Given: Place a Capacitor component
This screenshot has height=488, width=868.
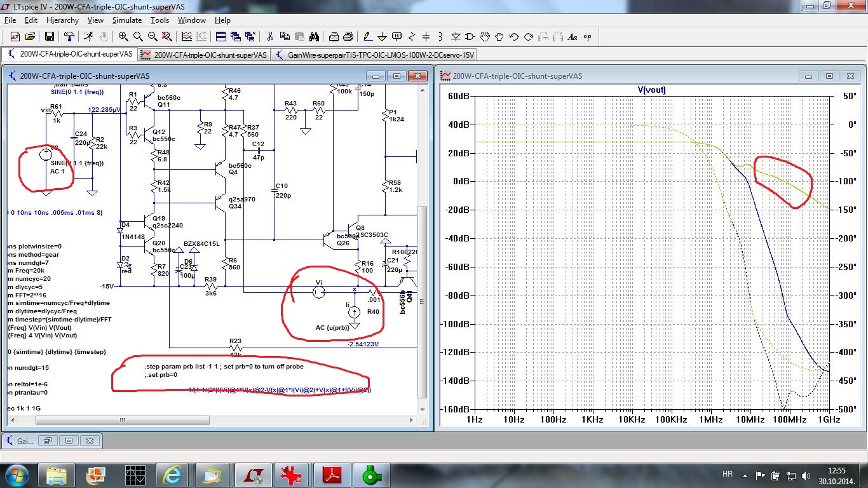Looking at the screenshot, I should (426, 36).
